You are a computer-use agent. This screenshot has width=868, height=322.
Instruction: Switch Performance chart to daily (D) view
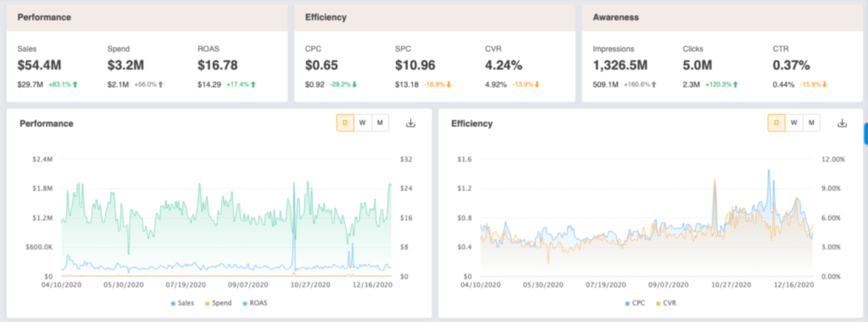tap(345, 123)
